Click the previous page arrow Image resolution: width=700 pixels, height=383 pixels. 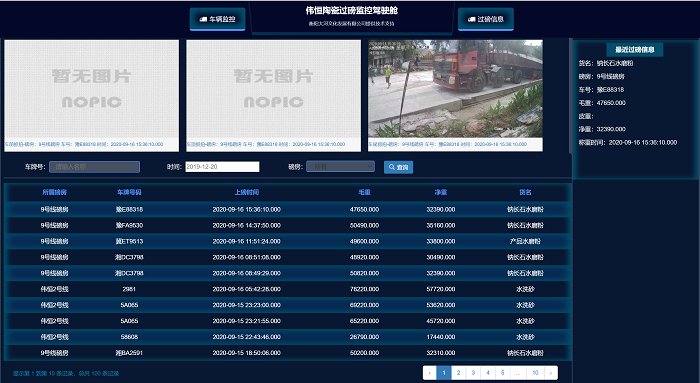(x=429, y=373)
